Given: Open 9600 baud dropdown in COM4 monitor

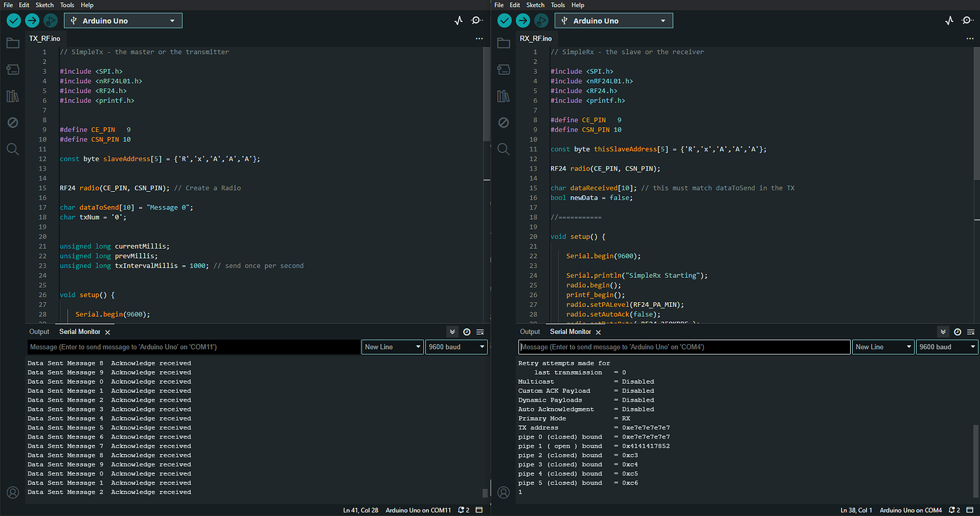Looking at the screenshot, I should pos(947,347).
